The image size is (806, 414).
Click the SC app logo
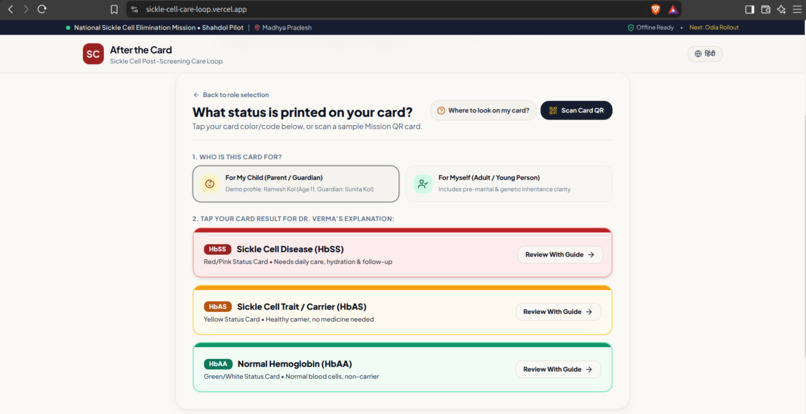pos(93,54)
